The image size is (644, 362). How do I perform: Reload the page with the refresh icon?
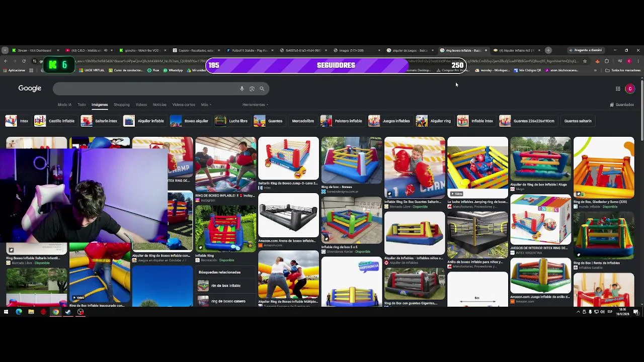coord(24,61)
